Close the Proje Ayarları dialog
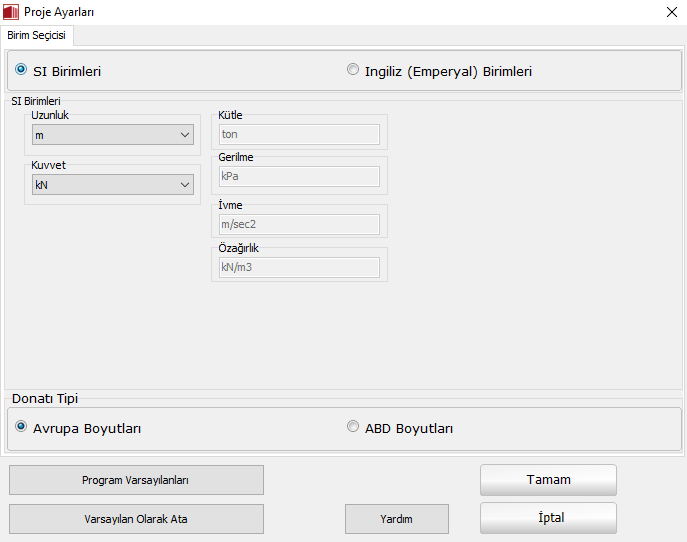The height and width of the screenshot is (542, 687). point(671,12)
